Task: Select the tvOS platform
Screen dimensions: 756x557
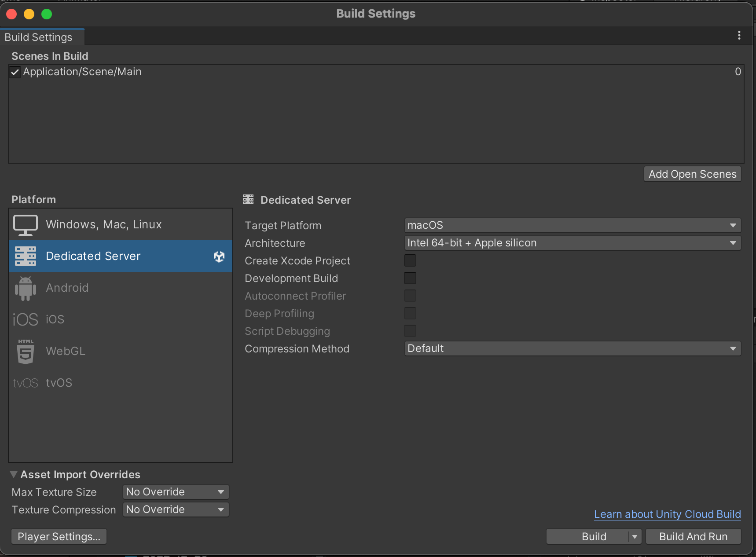Action: tap(121, 383)
